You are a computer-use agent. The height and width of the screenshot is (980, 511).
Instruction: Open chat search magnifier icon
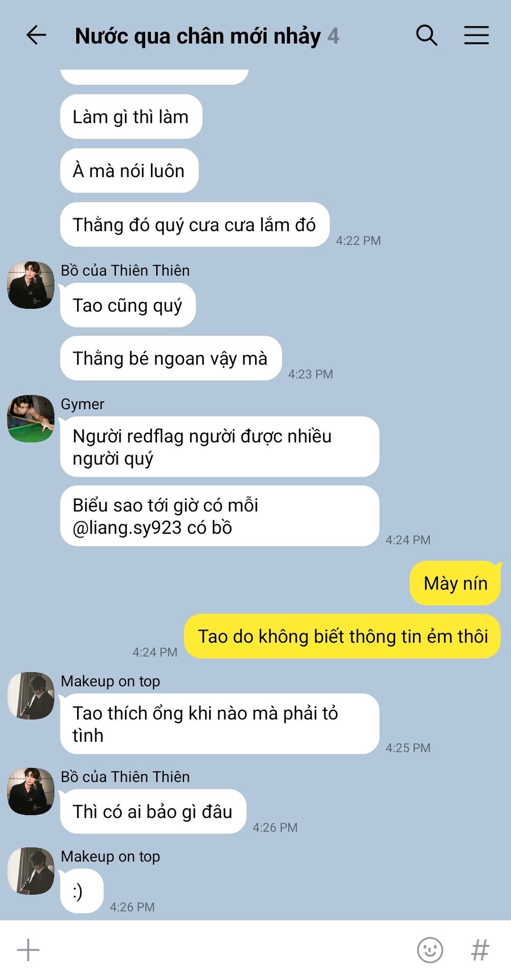426,35
